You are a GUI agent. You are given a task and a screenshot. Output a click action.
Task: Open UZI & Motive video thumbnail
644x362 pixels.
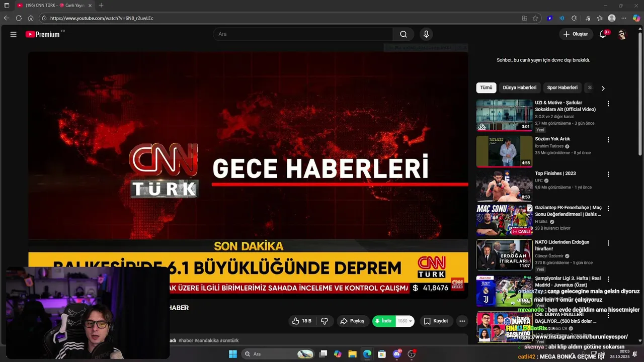click(504, 115)
